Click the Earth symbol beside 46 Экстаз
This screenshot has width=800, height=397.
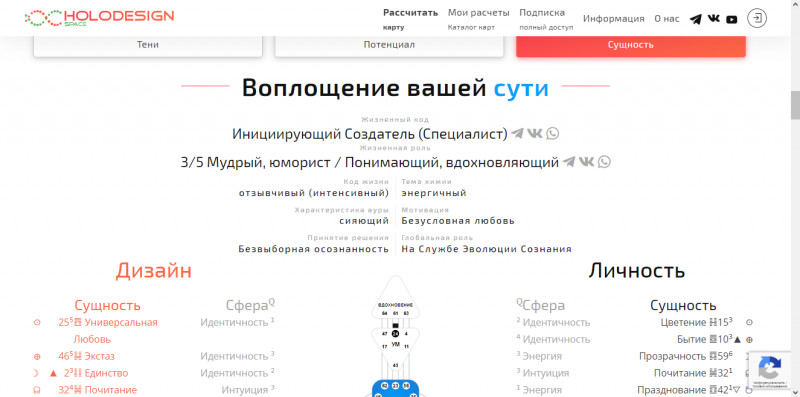(x=37, y=356)
